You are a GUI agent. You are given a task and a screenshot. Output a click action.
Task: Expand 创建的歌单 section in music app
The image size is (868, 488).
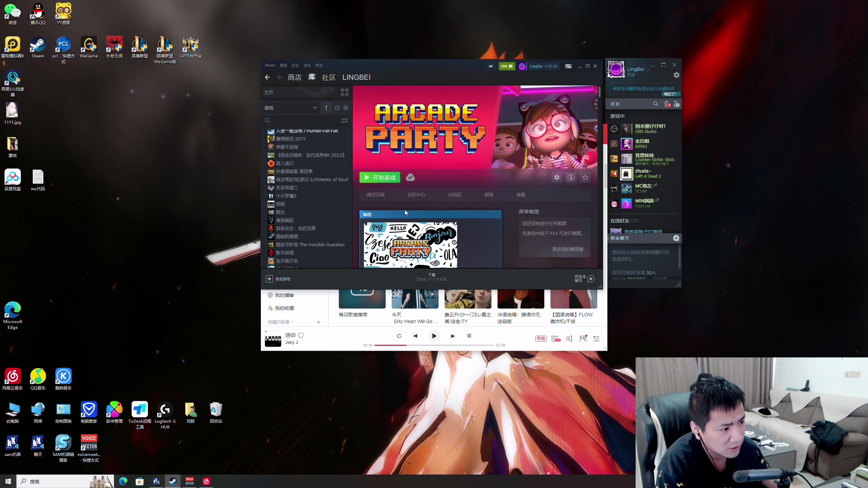[x=280, y=322]
